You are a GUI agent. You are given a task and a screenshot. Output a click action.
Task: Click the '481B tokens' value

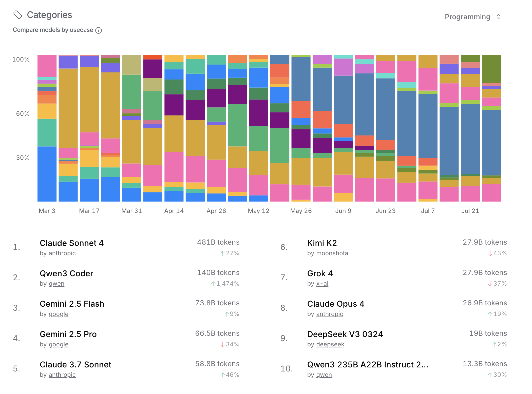coord(218,242)
